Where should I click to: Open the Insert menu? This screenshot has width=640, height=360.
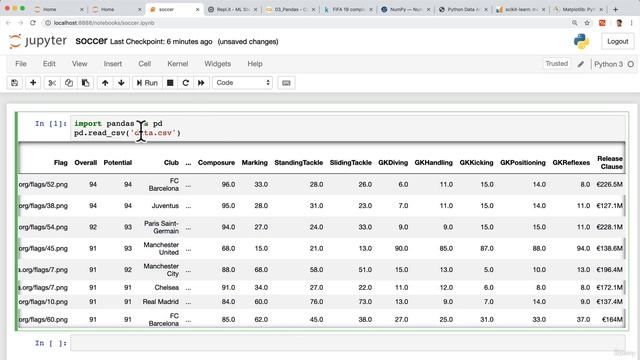pos(113,64)
